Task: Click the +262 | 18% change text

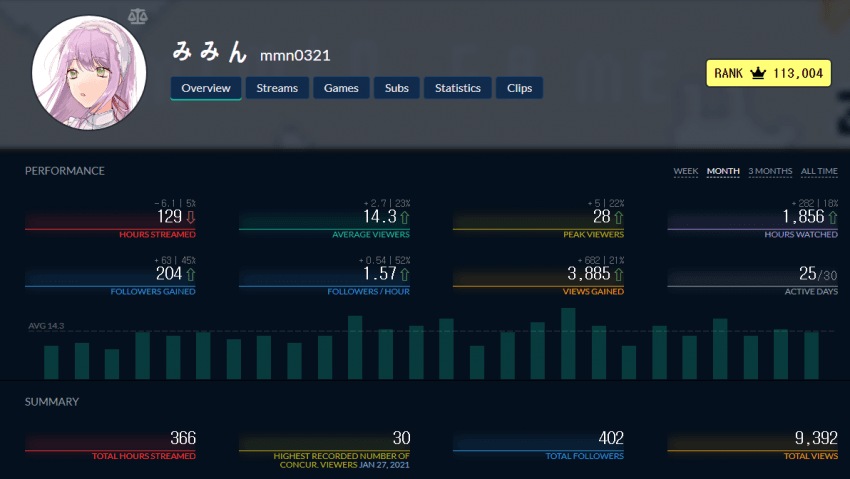Action: pos(815,204)
